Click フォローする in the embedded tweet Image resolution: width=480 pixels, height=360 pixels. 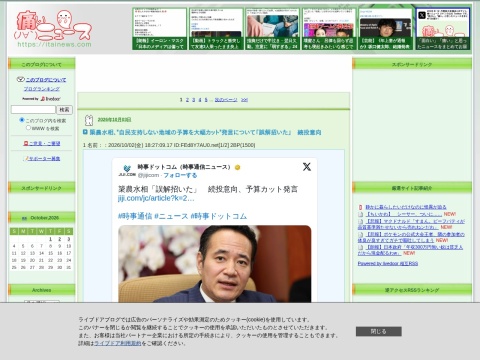click(x=180, y=175)
